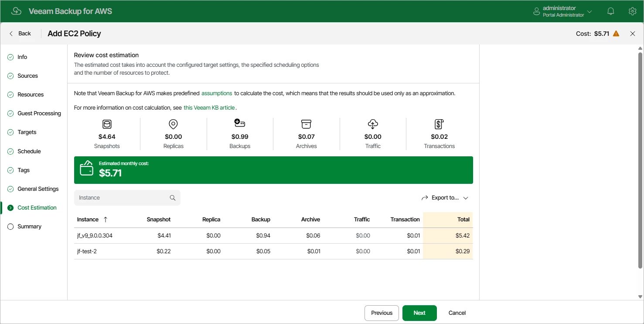Click the administrator user avatar icon
Viewport: 644px width, 324px height.
(537, 12)
